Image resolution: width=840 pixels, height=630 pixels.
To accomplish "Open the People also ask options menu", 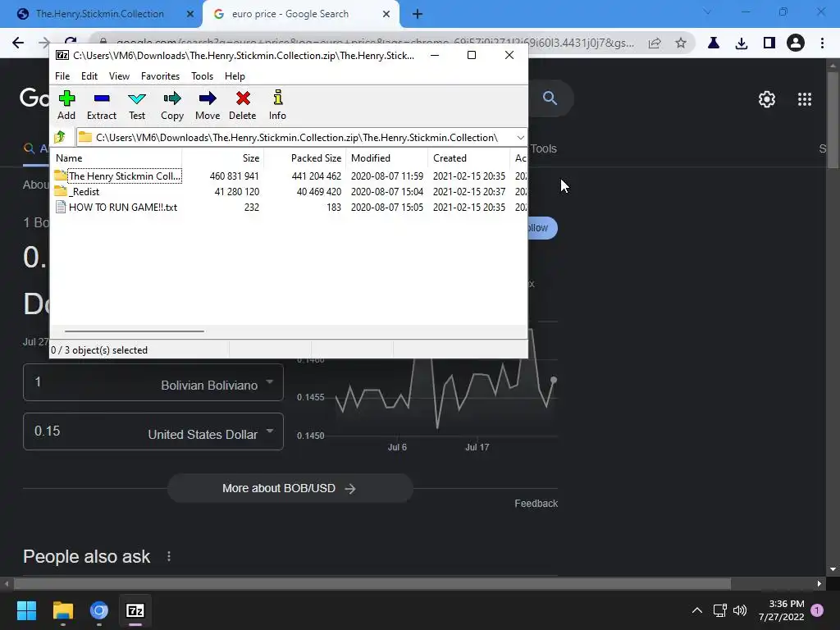I will pos(169,556).
